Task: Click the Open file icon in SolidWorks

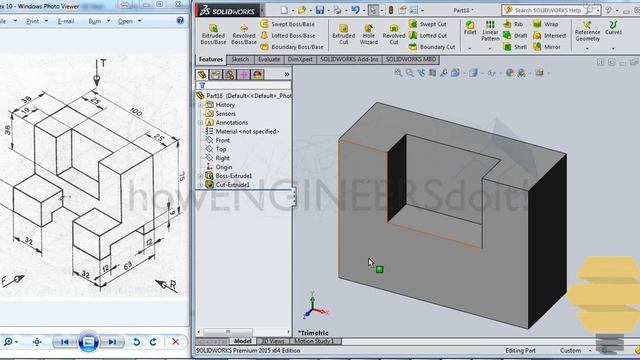Action: click(302, 10)
